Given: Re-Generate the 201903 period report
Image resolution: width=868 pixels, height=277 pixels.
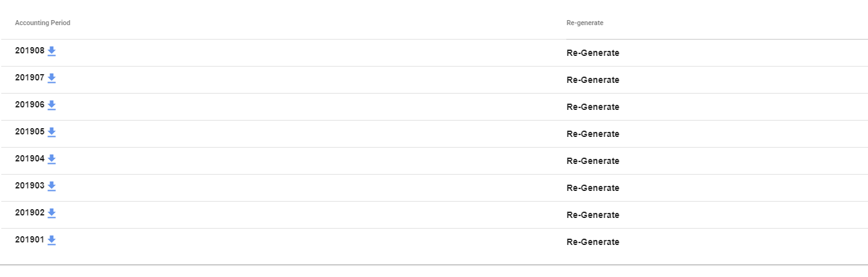Looking at the screenshot, I should [593, 188].
